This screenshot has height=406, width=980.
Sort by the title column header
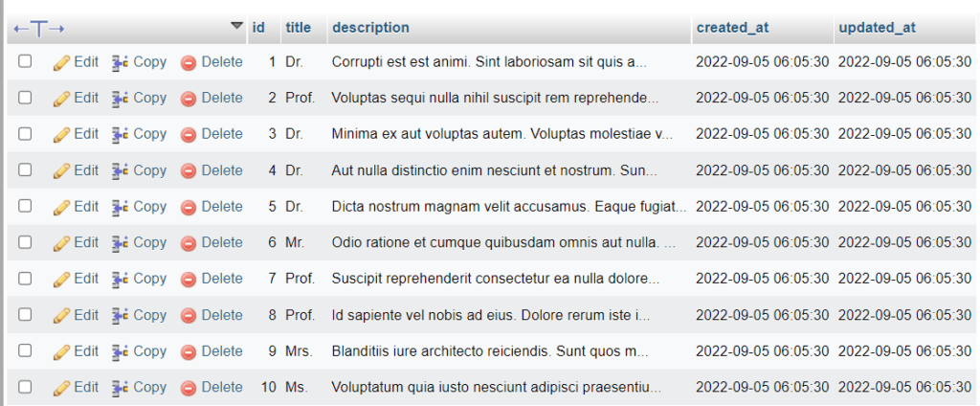(x=299, y=28)
